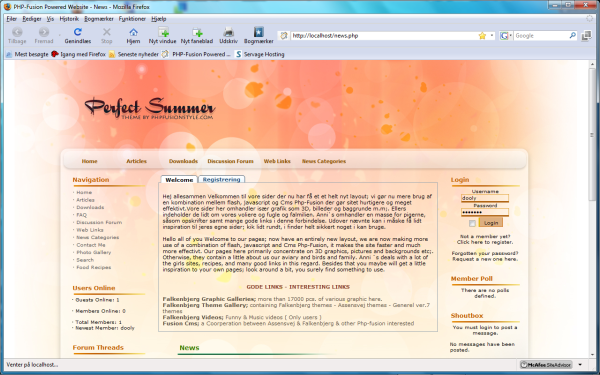600x375 pixels.
Task: Click the activity throbber in menu bar
Action: 590,18
